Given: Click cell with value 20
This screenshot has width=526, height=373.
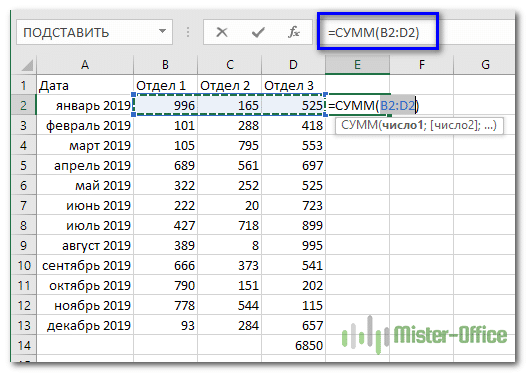Looking at the screenshot, I should point(229,205).
